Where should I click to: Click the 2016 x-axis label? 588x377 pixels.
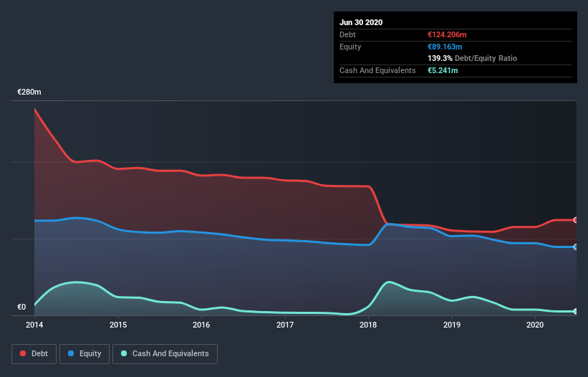pos(201,325)
